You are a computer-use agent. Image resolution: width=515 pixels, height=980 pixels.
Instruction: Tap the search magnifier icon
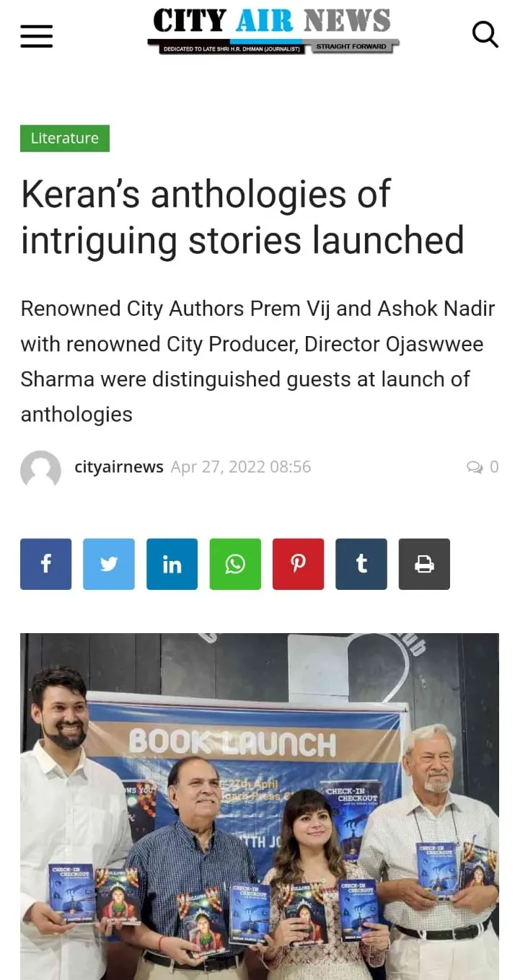pos(485,35)
